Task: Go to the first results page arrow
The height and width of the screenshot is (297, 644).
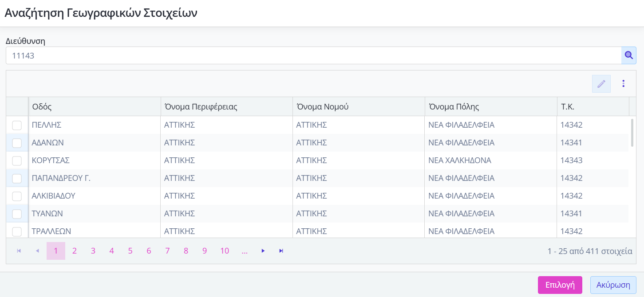Action: [19, 251]
